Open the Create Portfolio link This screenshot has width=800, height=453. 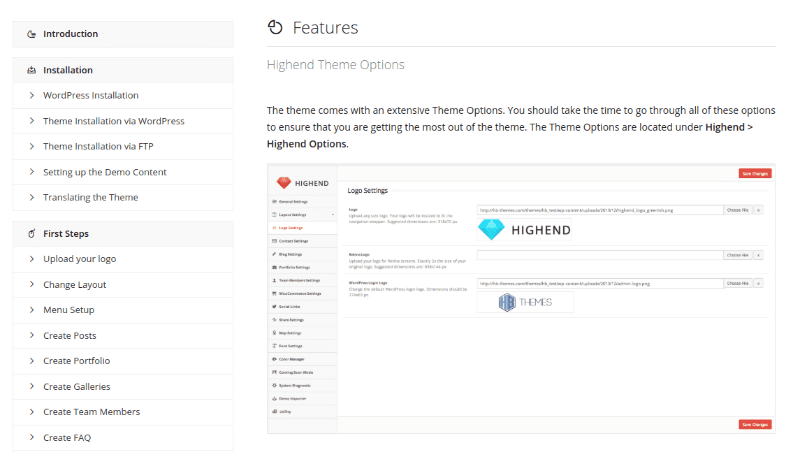pos(77,361)
